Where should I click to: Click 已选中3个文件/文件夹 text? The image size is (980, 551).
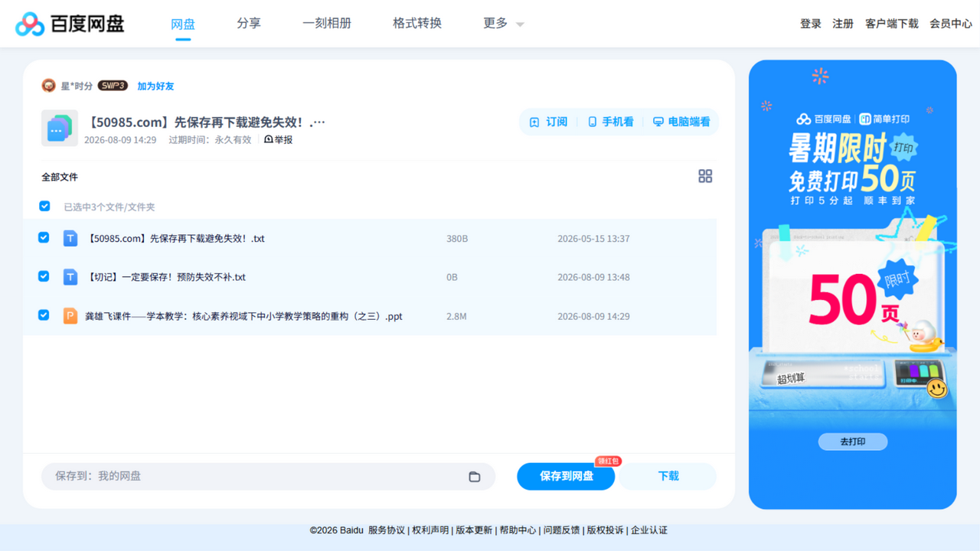pos(109,207)
